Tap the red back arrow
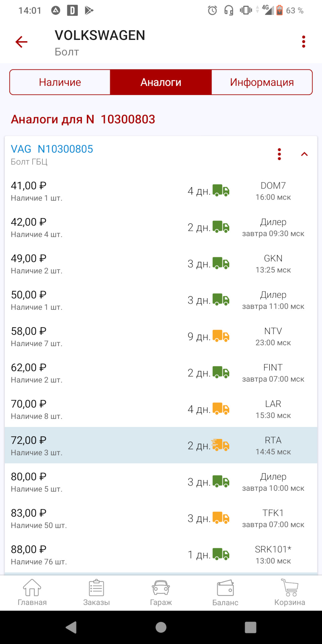The width and height of the screenshot is (322, 644). point(21,42)
